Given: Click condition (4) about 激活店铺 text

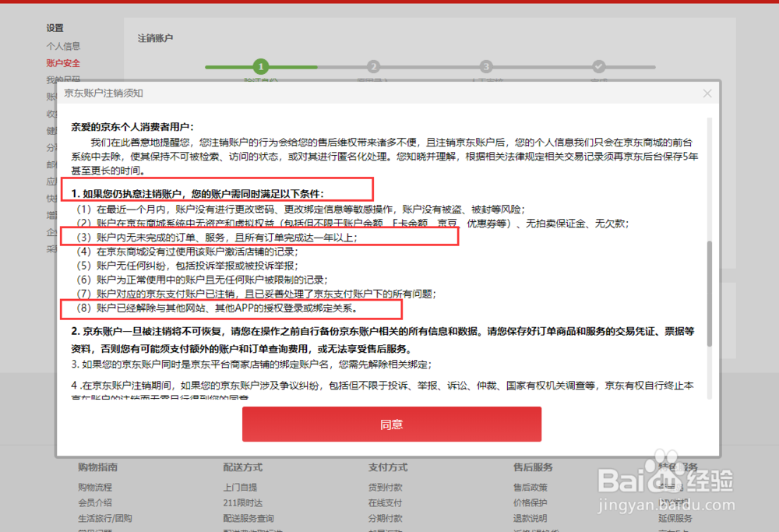Looking at the screenshot, I should pyautogui.click(x=187, y=252).
